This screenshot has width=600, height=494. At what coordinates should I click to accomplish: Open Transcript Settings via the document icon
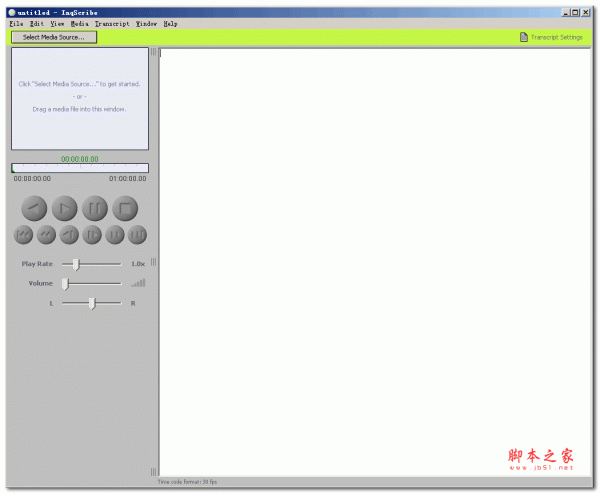coord(524,37)
